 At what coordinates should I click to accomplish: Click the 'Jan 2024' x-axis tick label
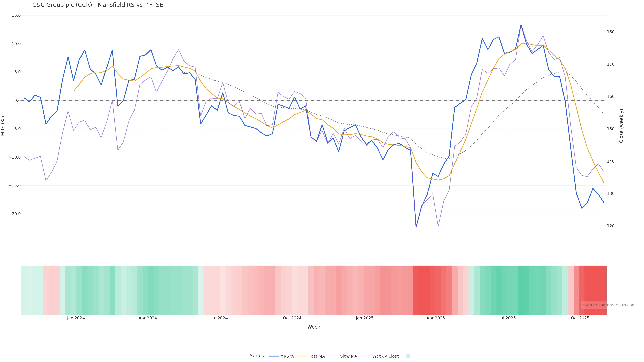[76, 318]
